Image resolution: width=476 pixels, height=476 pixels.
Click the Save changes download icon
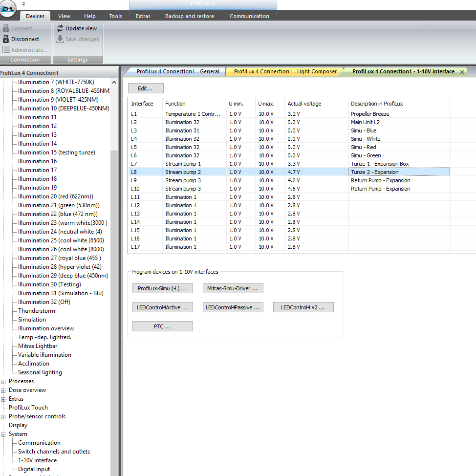tap(60, 39)
